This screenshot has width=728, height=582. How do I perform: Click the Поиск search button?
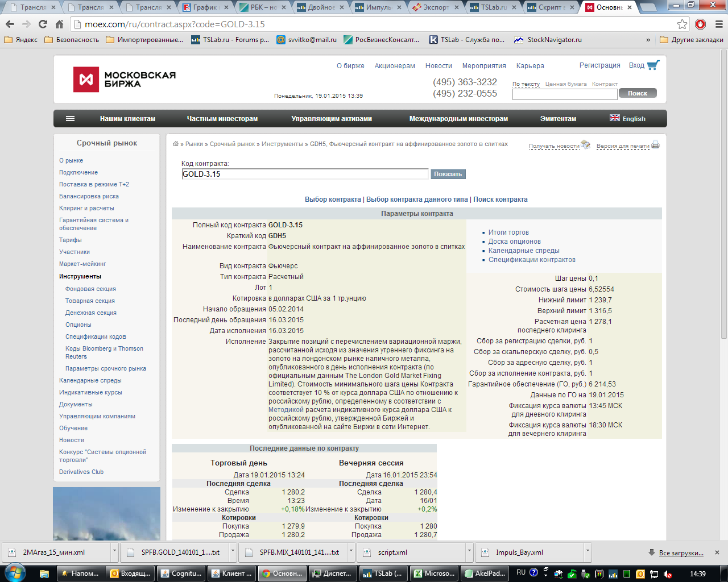[x=638, y=93]
